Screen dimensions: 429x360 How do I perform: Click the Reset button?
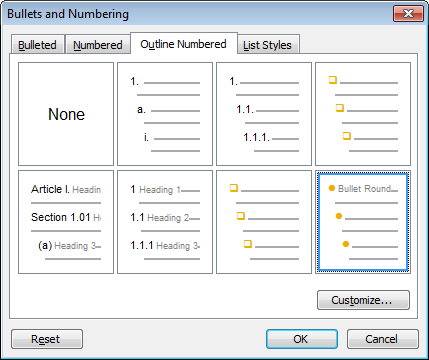47,339
